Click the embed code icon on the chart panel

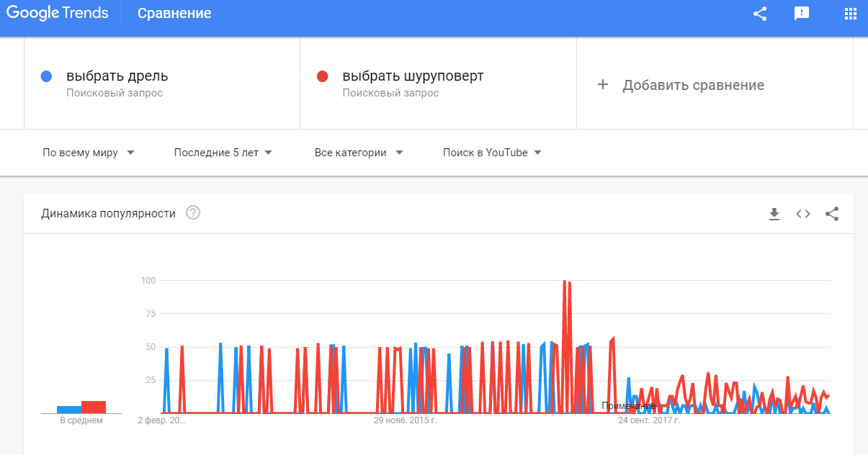coord(802,214)
